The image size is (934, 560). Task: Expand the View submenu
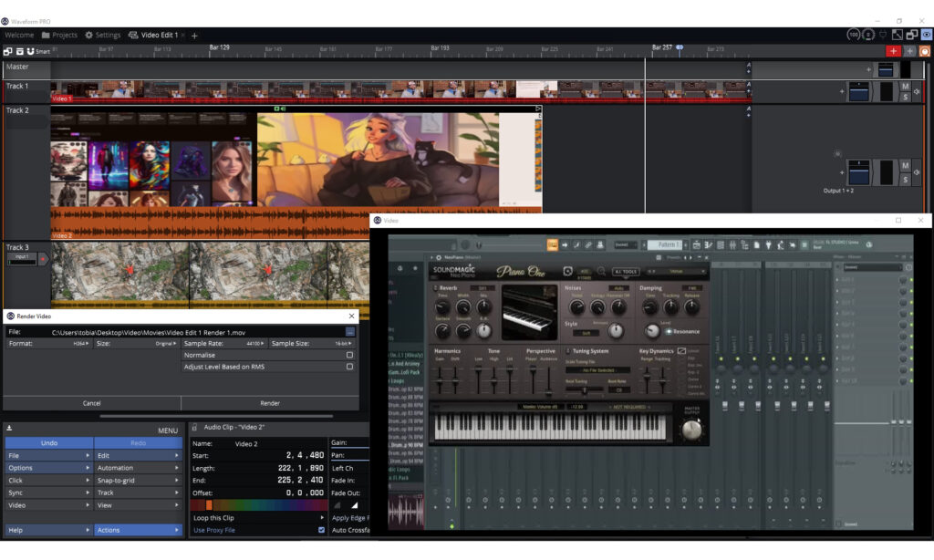139,506
